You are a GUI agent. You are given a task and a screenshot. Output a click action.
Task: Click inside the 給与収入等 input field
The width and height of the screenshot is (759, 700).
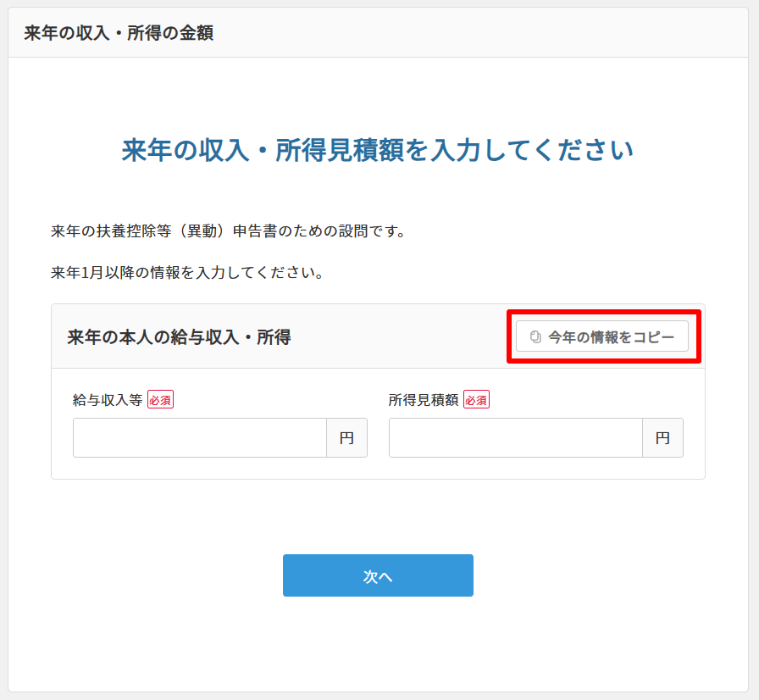(x=199, y=437)
